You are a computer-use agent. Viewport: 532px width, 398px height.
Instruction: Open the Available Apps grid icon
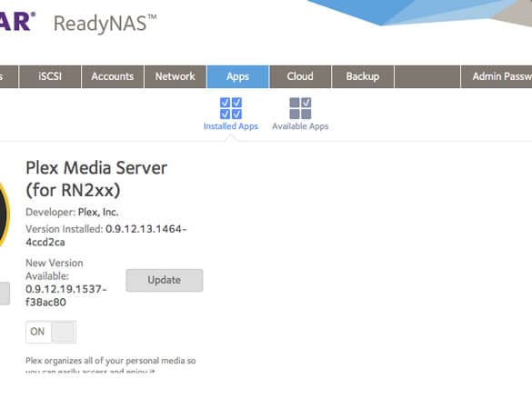(x=300, y=108)
